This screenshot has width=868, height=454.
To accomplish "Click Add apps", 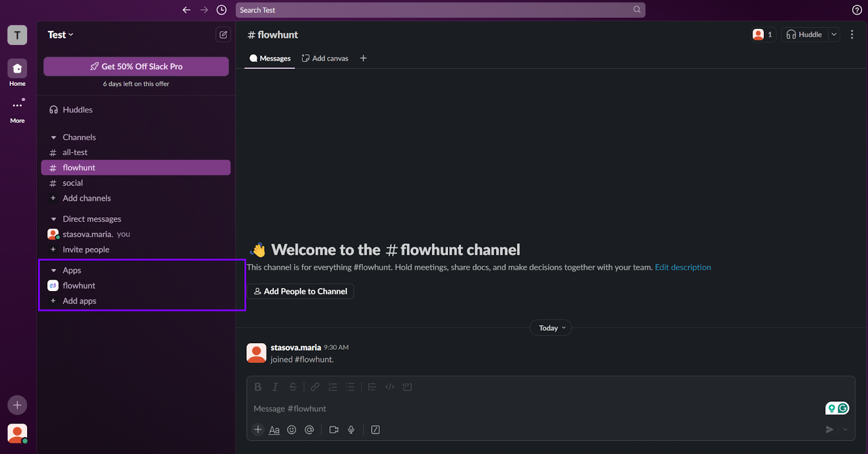I will (x=136, y=301).
